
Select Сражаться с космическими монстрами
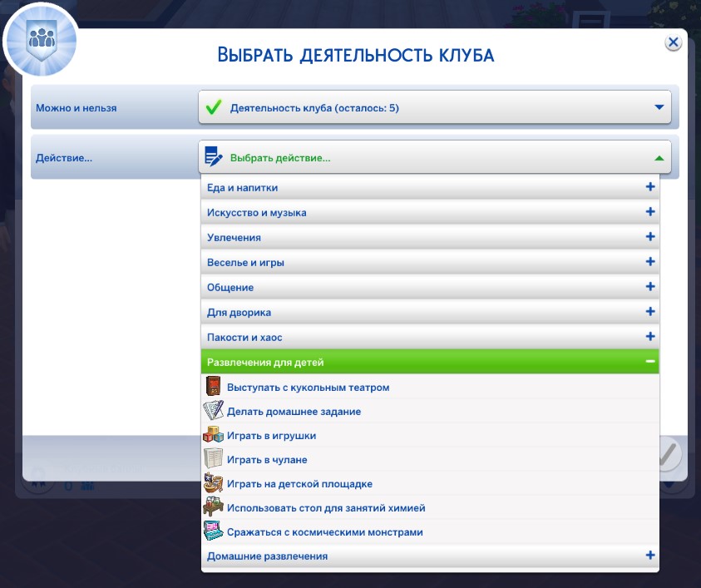[325, 532]
